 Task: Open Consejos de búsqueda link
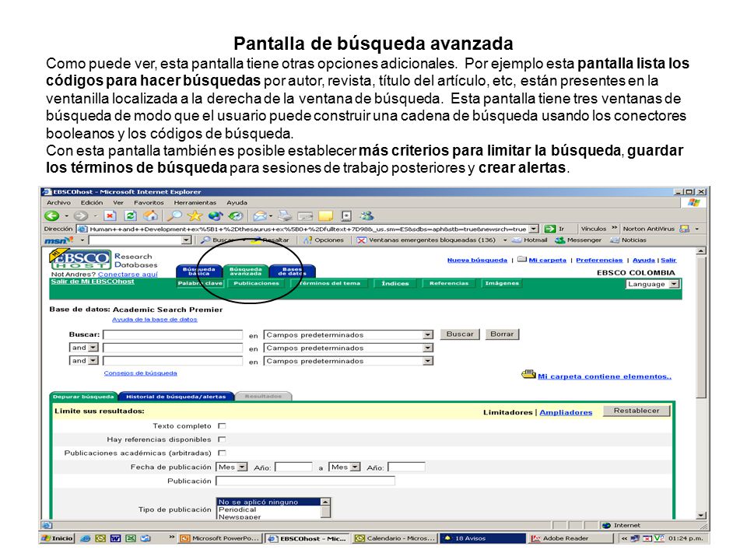[x=141, y=373]
